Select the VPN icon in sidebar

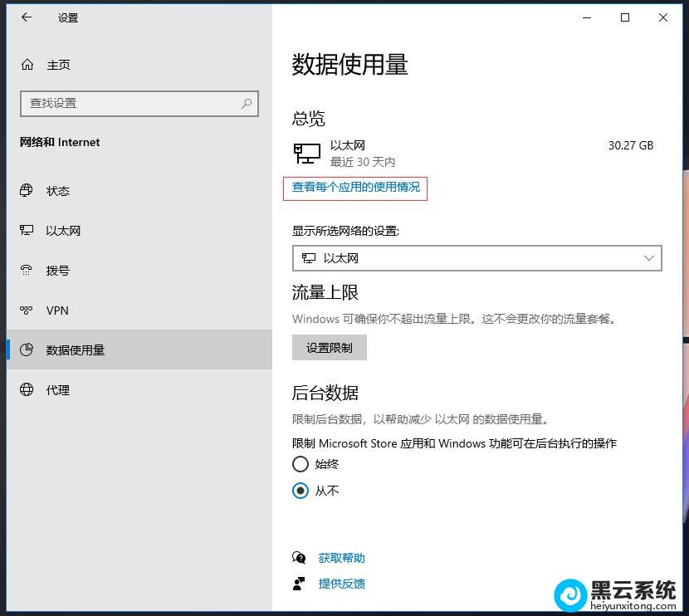pyautogui.click(x=27, y=310)
